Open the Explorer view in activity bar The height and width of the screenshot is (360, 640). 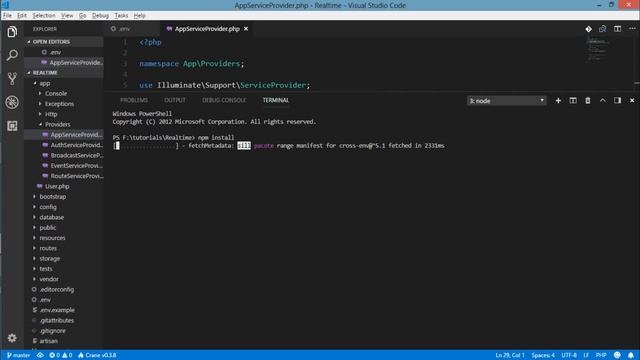pyautogui.click(x=12, y=32)
